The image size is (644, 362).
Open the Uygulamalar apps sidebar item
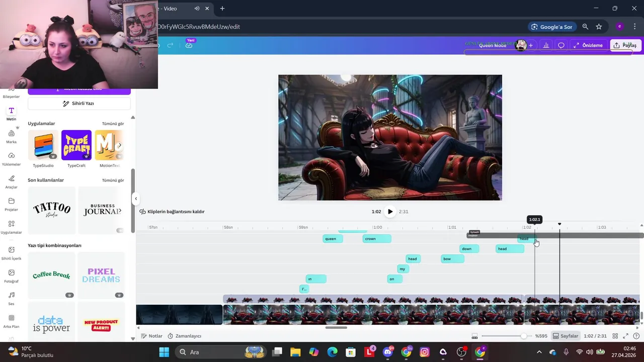[11, 227]
